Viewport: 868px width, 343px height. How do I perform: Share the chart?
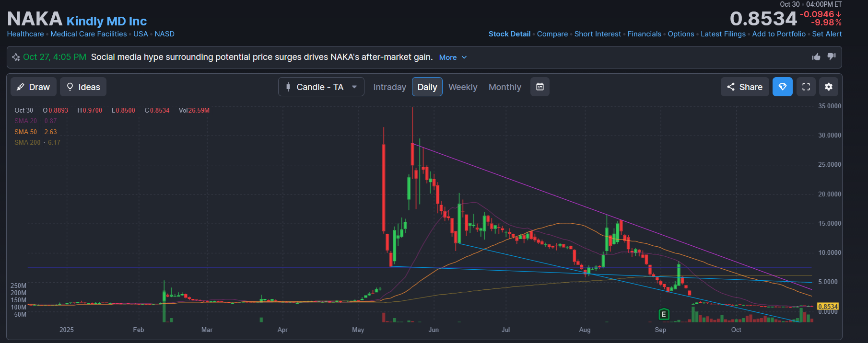744,87
